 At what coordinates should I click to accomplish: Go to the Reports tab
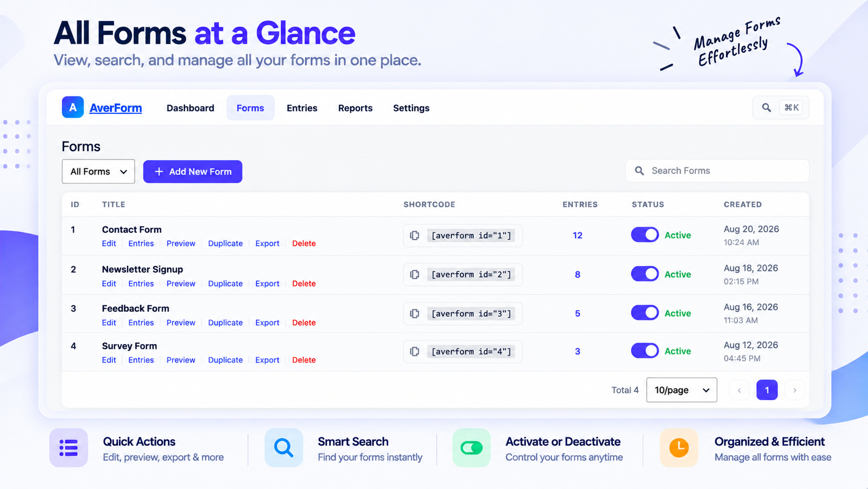(355, 108)
